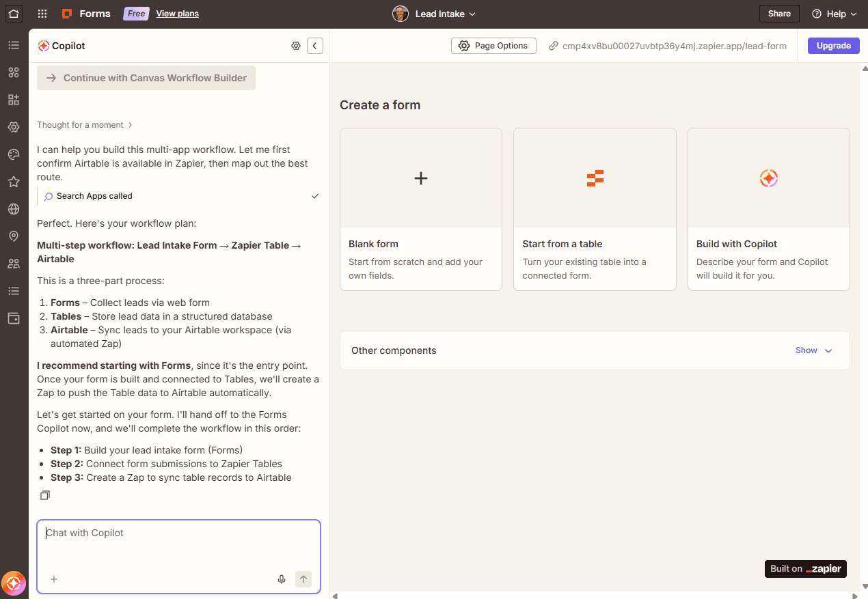This screenshot has width=868, height=599.
Task: Open the apps grid launcher
Action: pos(42,14)
